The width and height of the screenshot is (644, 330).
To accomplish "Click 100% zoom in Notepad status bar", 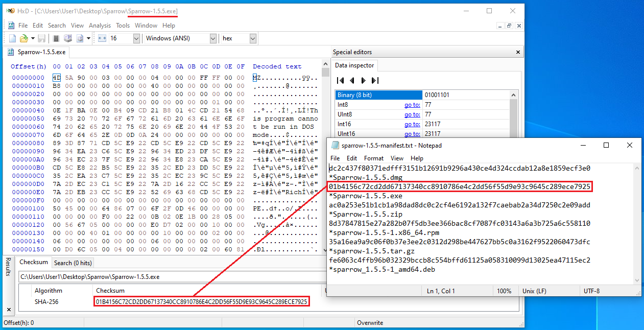I will click(x=504, y=291).
